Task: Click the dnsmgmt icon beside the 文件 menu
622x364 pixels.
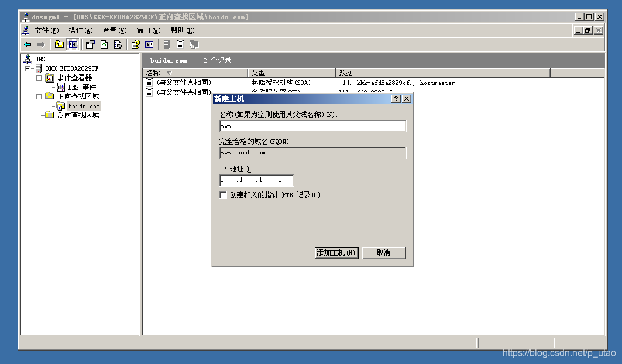Action: click(x=26, y=30)
